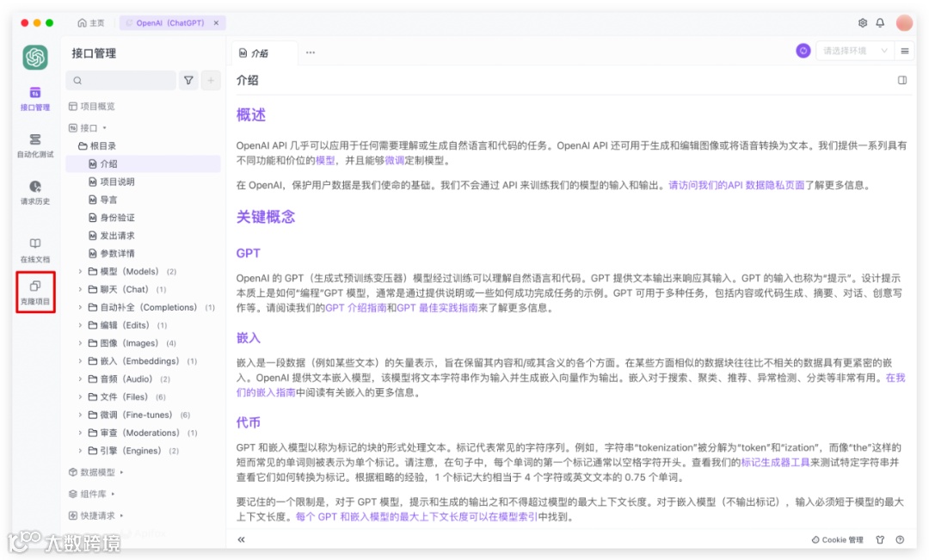Viewport: 929px width, 560px height.
Task: Follow the 模型 link in overview paragraph
Action: tap(325, 161)
